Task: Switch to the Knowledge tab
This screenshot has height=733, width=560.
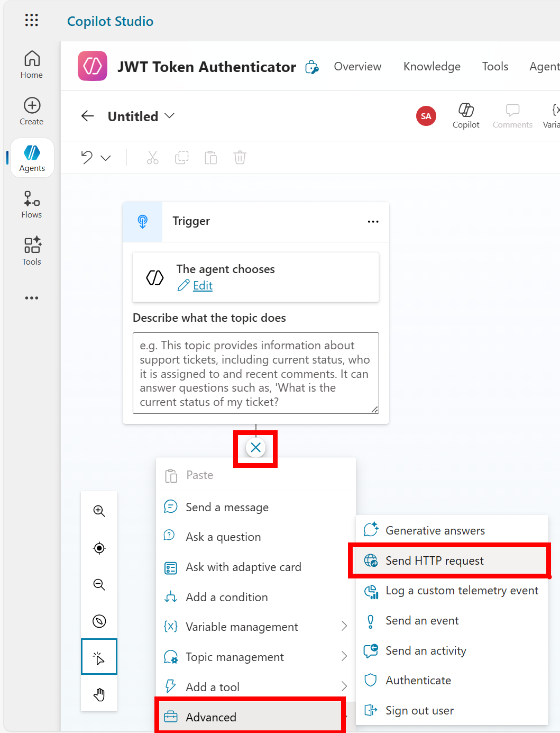Action: [x=432, y=66]
